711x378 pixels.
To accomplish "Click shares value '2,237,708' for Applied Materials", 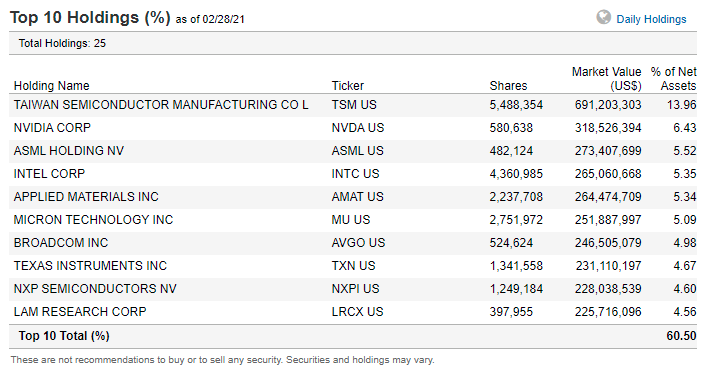I will pos(516,197).
